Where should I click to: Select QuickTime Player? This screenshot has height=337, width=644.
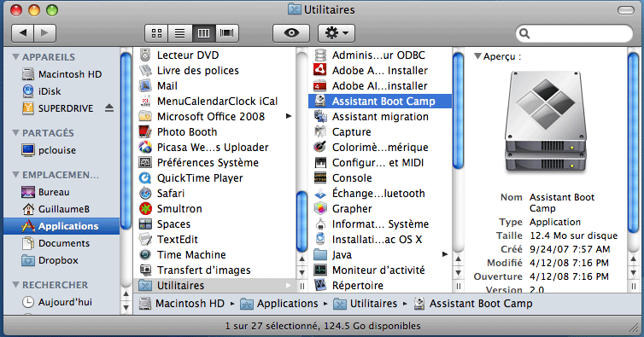[x=214, y=177]
